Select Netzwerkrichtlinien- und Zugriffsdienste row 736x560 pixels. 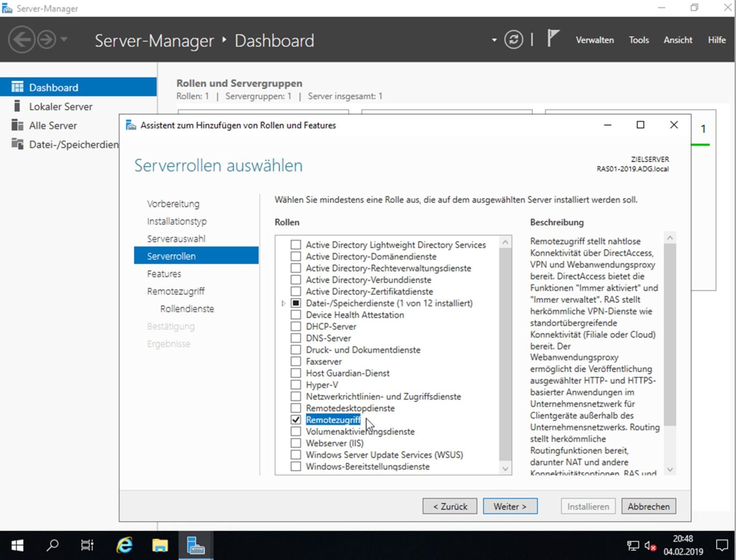383,396
